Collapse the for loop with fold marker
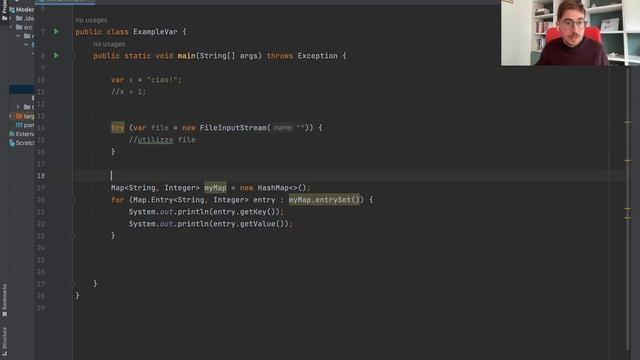 [72, 200]
